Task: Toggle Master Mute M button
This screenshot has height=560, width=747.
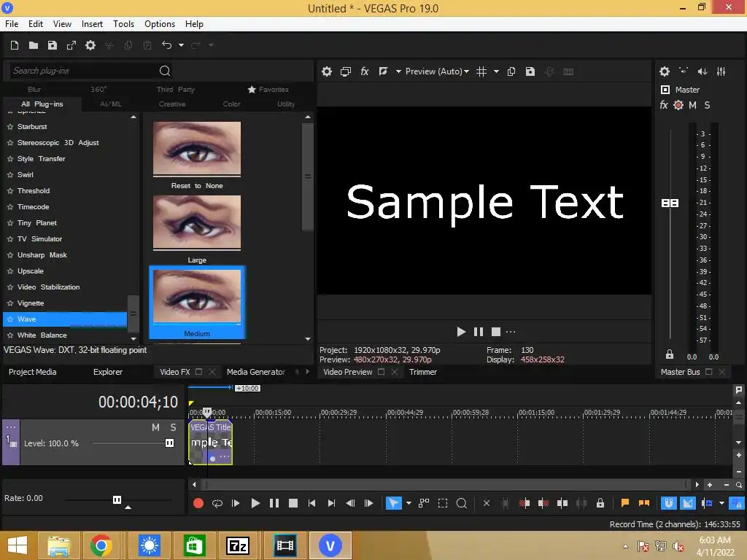Action: [x=693, y=105]
